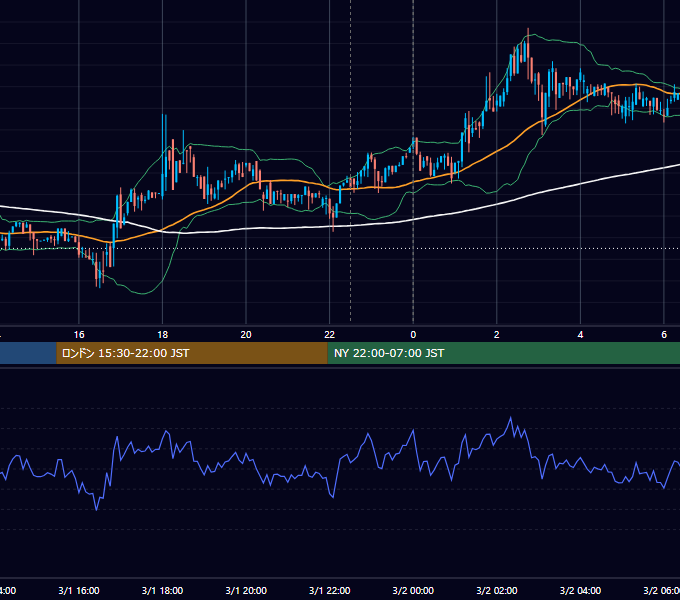Click the 3/2 04:00 time label
This screenshot has height=600, width=680.
580,590
